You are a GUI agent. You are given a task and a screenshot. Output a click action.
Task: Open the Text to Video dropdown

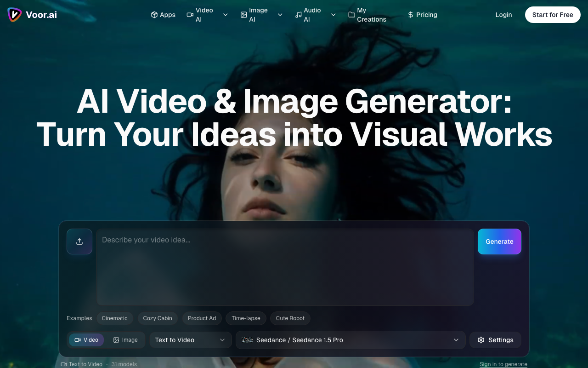tap(190, 340)
